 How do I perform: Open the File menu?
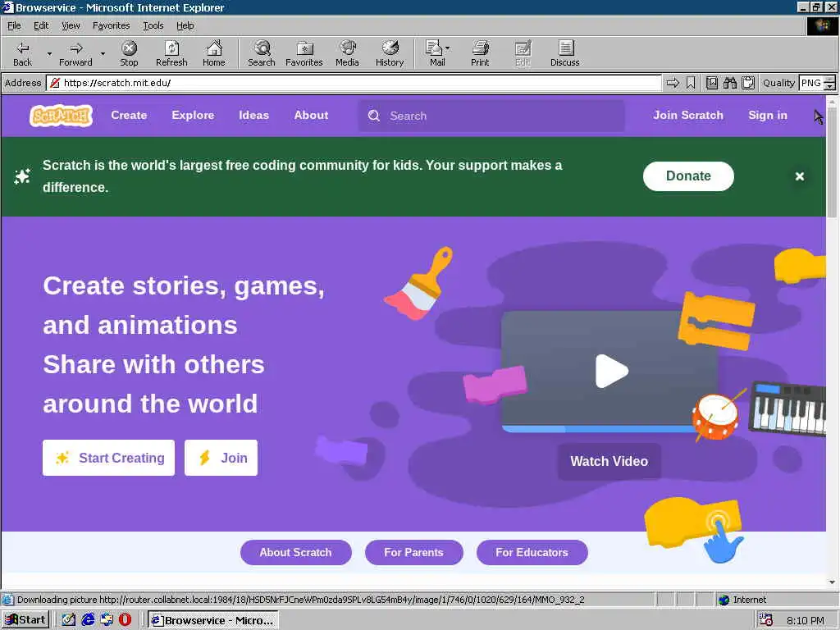14,25
